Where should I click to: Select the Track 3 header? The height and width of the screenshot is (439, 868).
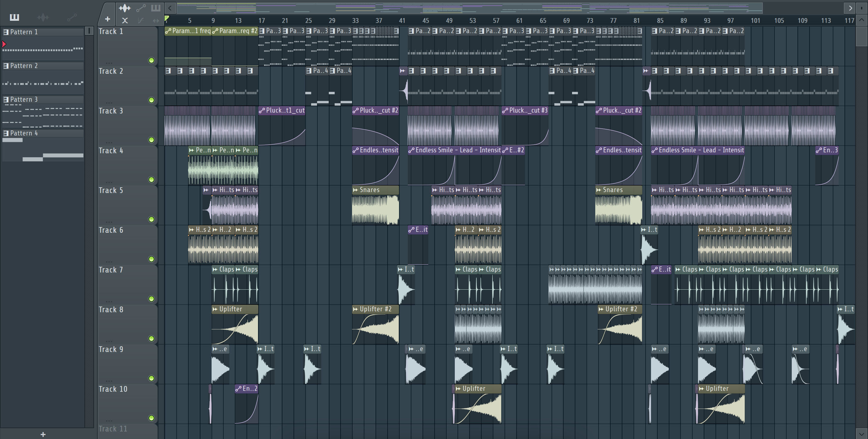[127, 126]
